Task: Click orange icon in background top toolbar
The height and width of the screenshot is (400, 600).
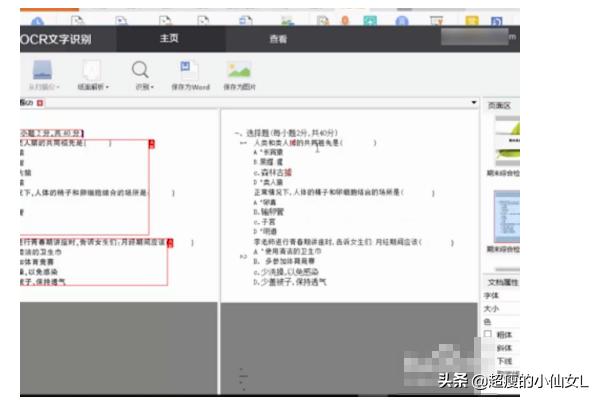Action: (345, 20)
